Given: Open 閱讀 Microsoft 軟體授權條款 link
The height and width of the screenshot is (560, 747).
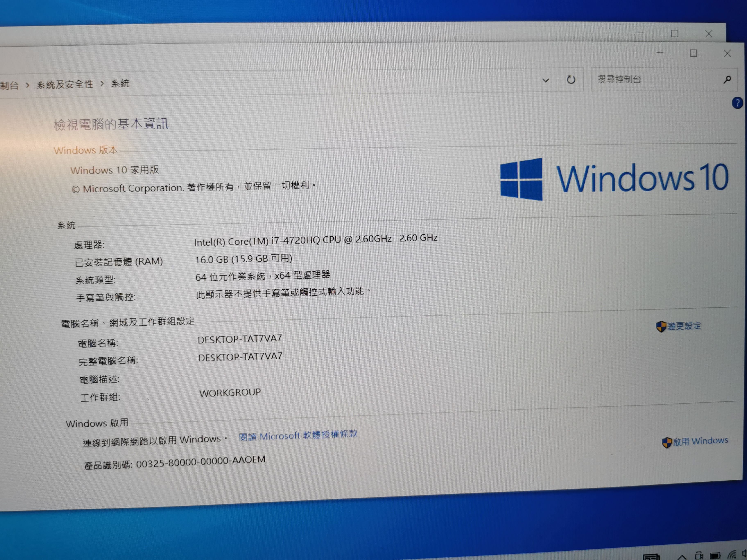Looking at the screenshot, I should 298,435.
